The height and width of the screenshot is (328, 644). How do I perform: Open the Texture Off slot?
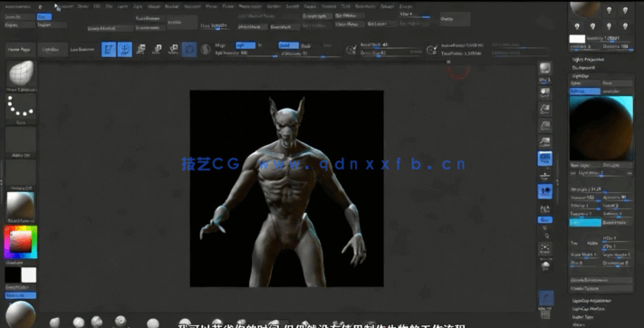click(x=21, y=174)
